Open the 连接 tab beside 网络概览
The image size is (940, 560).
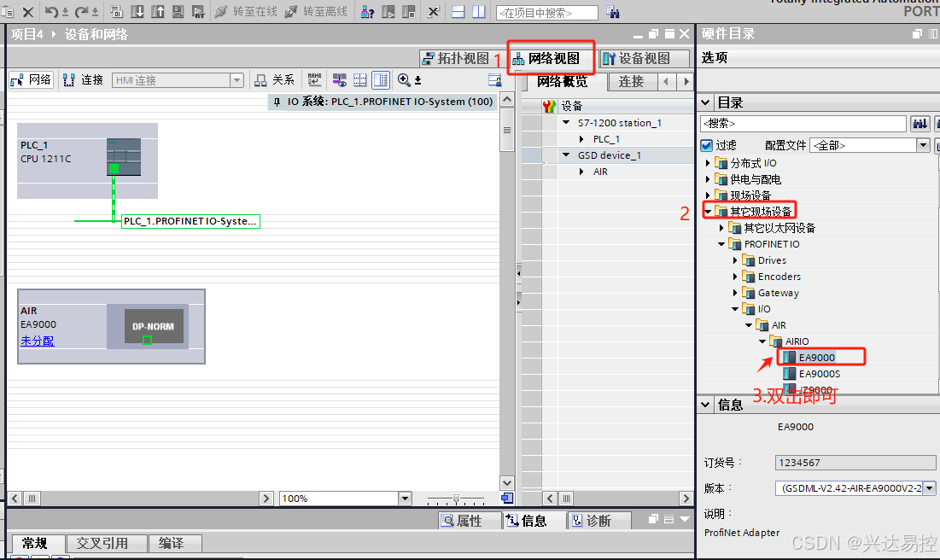[631, 82]
